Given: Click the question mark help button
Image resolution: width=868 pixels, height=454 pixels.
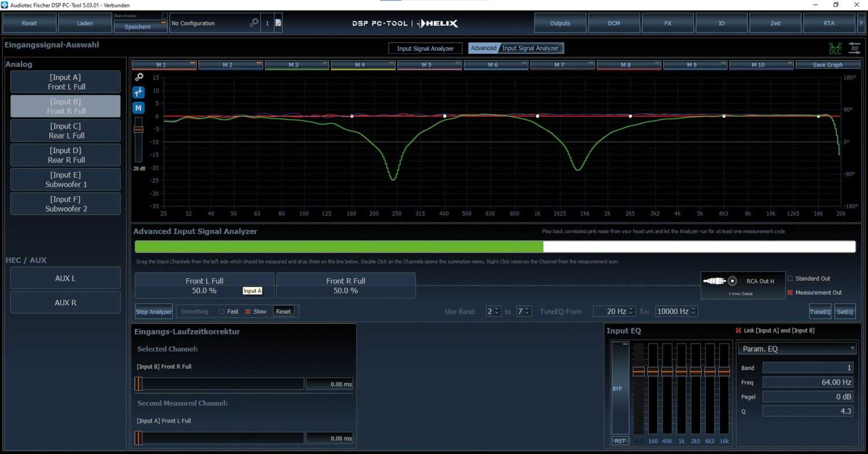Looking at the screenshot, I should [861, 23].
